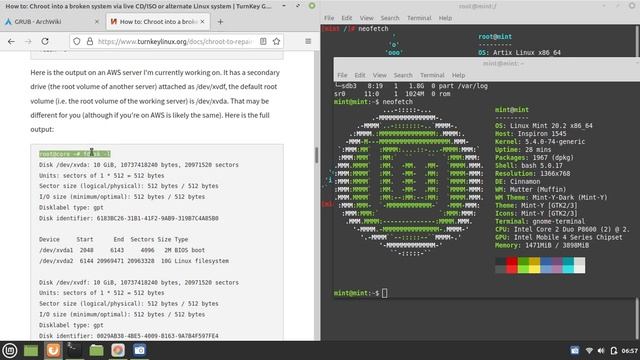
Task: Click the '/dev/xvda1' BIOS boot row
Action: [x=122, y=250]
